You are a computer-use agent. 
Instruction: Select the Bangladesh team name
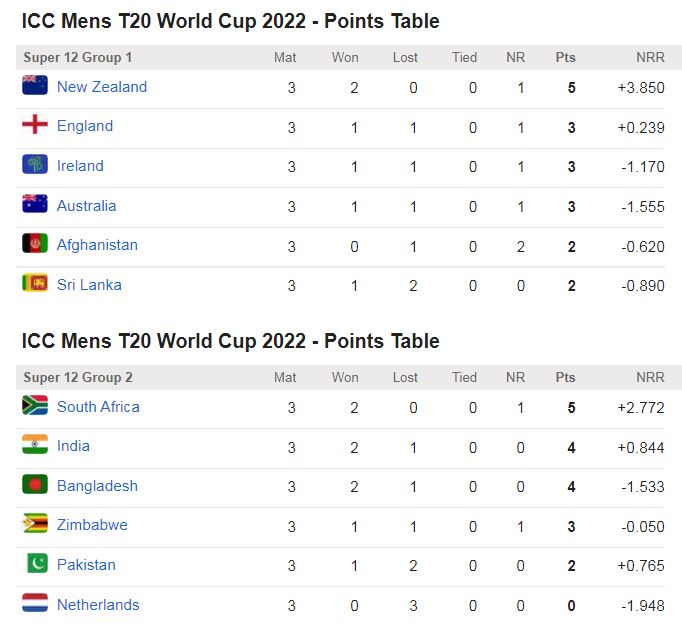click(x=97, y=486)
